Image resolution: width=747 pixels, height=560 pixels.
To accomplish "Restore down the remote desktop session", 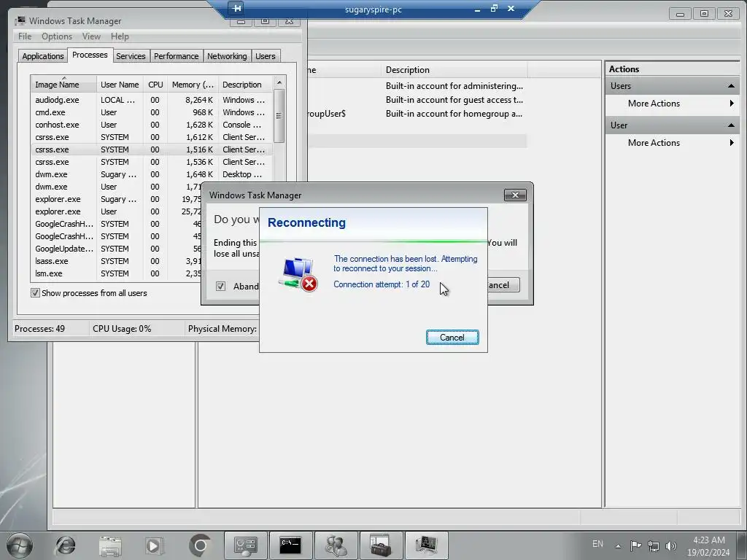I will click(x=494, y=9).
